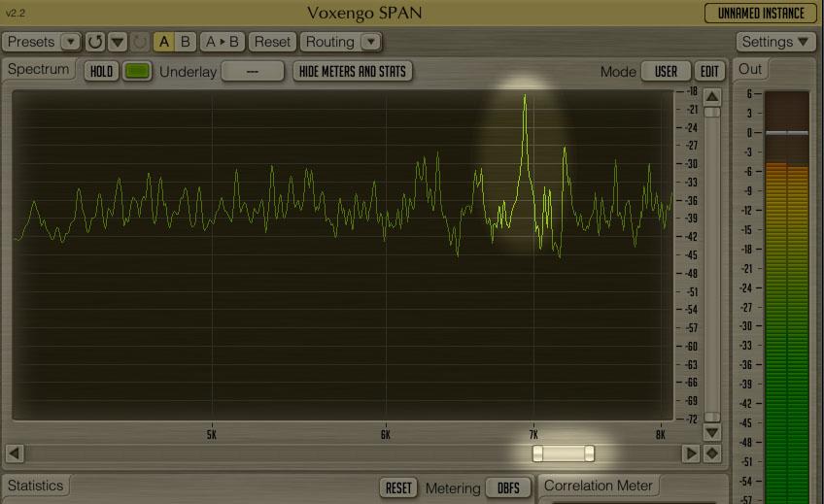Click the horizontal scroll left arrow
This screenshot has width=824, height=504.
click(x=15, y=454)
